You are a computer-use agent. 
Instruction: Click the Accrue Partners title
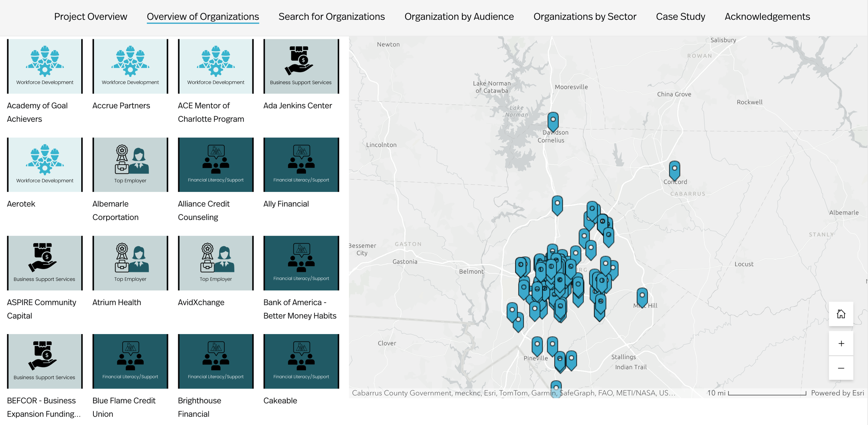click(x=121, y=106)
